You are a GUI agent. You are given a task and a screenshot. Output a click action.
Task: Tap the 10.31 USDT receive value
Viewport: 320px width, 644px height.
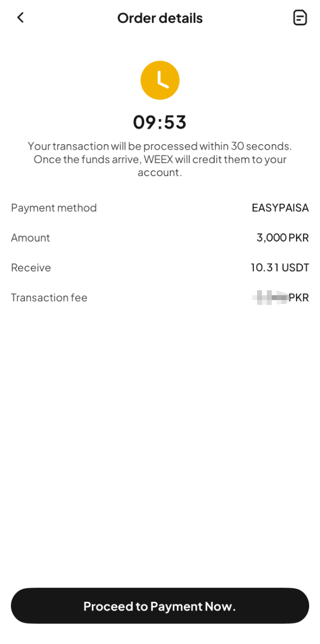280,268
